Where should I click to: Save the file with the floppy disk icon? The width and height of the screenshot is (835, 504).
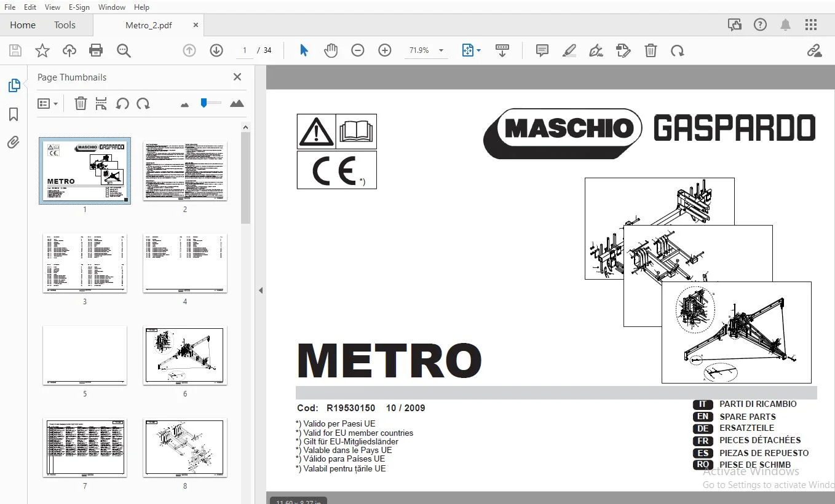15,50
